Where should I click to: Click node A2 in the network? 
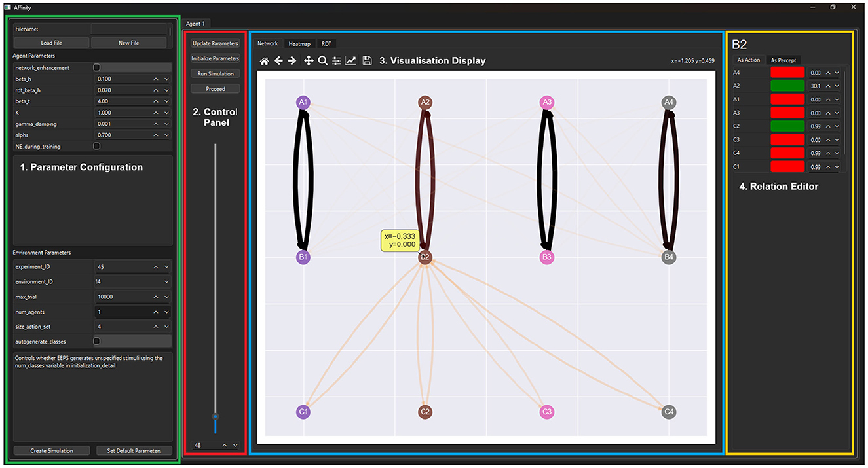(425, 102)
